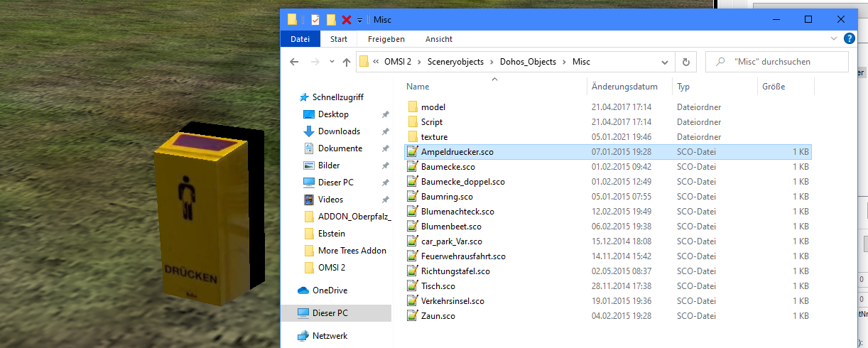The width and height of the screenshot is (868, 348).
Task: Click the red Delete icon in title bar
Action: [x=347, y=20]
